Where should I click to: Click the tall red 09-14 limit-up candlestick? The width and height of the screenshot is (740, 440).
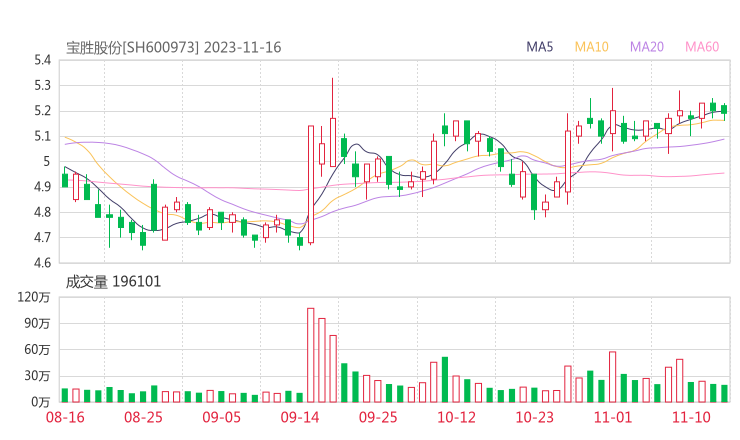pyautogui.click(x=311, y=185)
